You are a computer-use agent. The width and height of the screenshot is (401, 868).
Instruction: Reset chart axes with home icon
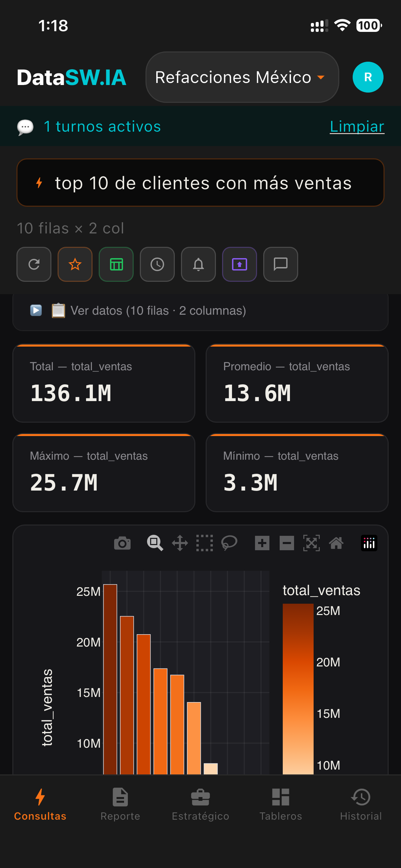pyautogui.click(x=336, y=543)
